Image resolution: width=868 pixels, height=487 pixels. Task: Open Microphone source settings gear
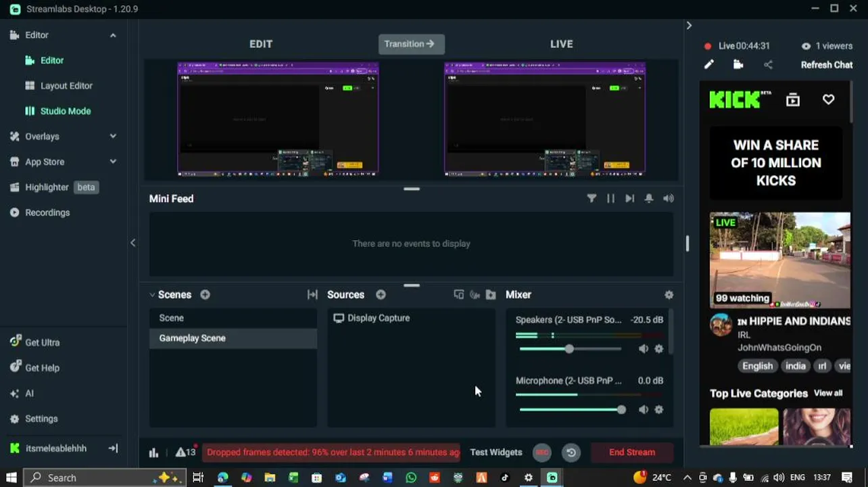(x=659, y=410)
